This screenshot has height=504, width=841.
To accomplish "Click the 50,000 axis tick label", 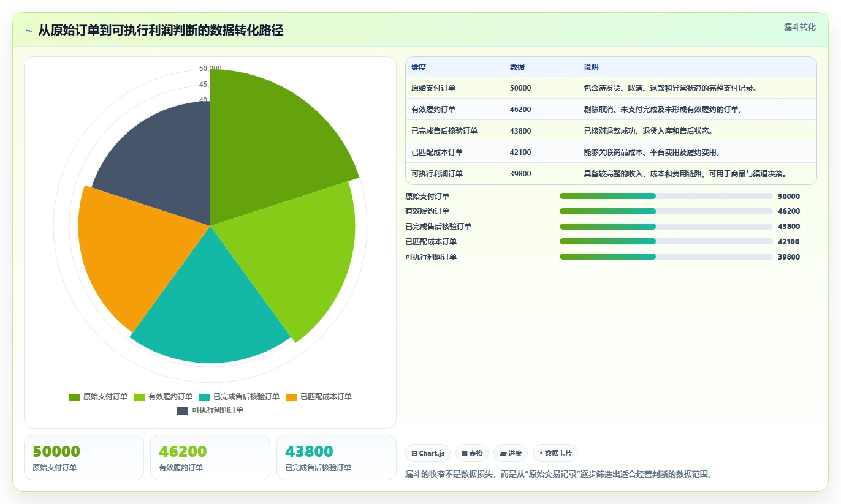I will tap(210, 68).
